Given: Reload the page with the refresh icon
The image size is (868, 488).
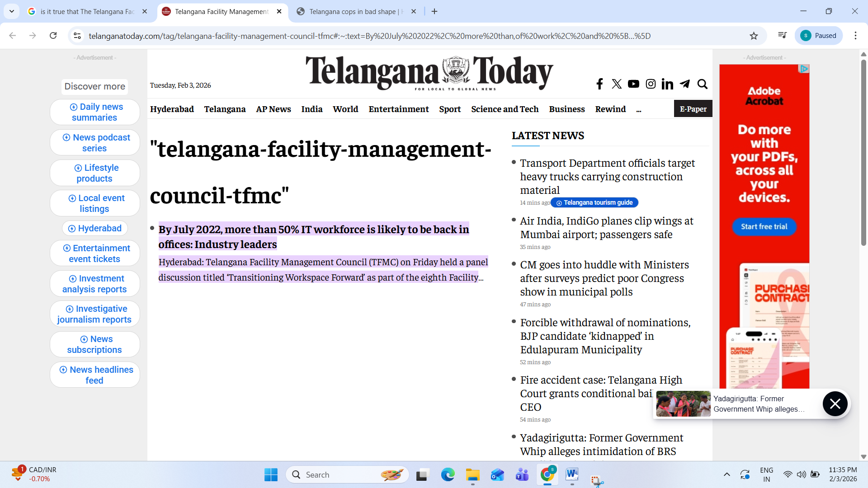Looking at the screenshot, I should 53,36.
